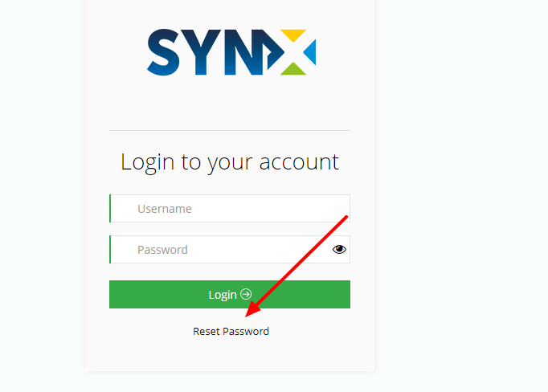Screen dimensions: 548x392
Task: Submit the form with the green Login button
Action: coord(230,294)
